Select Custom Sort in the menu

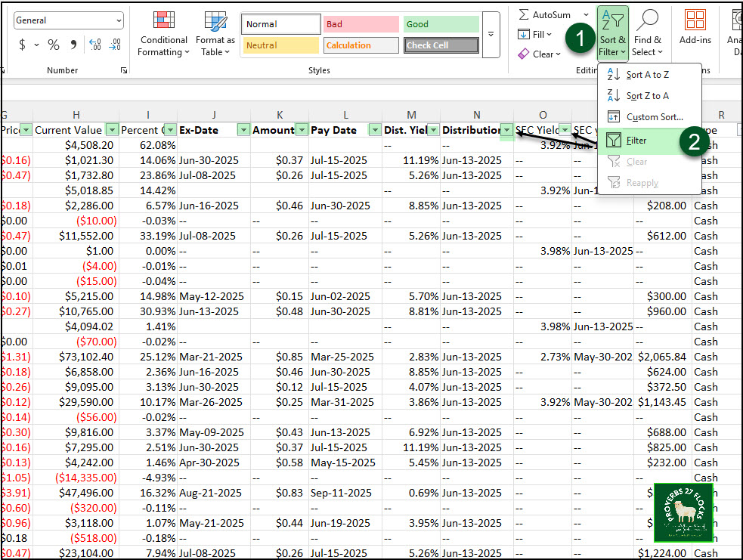(x=654, y=117)
